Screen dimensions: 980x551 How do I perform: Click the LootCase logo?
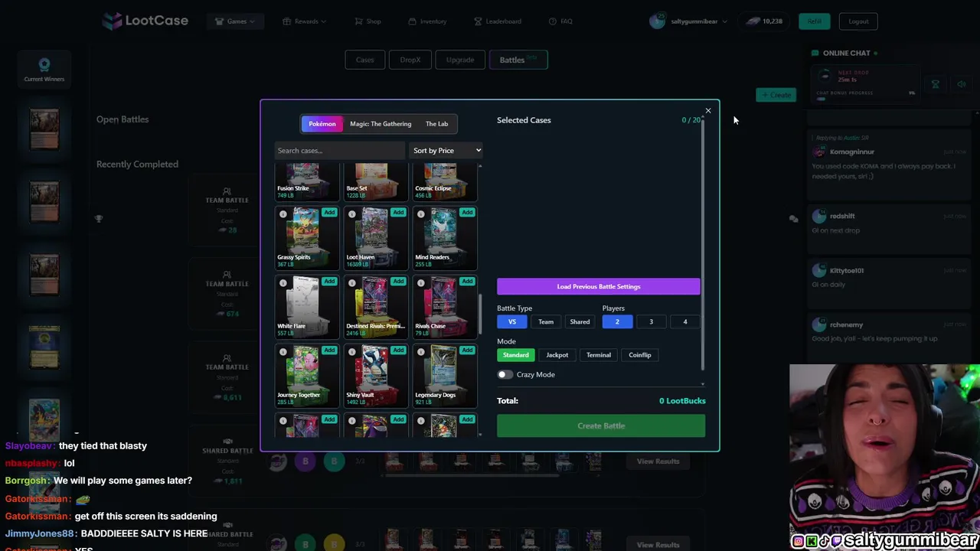pos(145,21)
